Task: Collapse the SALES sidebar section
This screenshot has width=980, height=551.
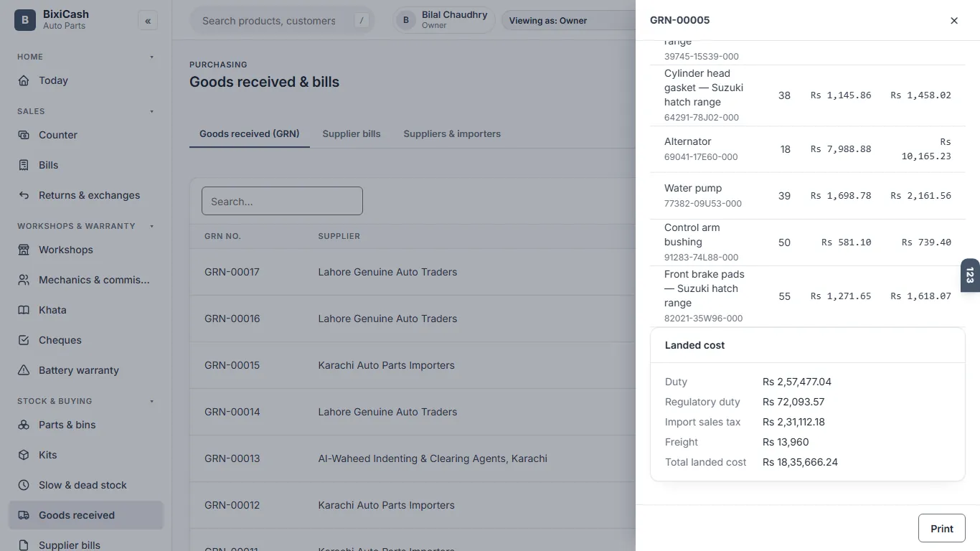Action: [151, 111]
